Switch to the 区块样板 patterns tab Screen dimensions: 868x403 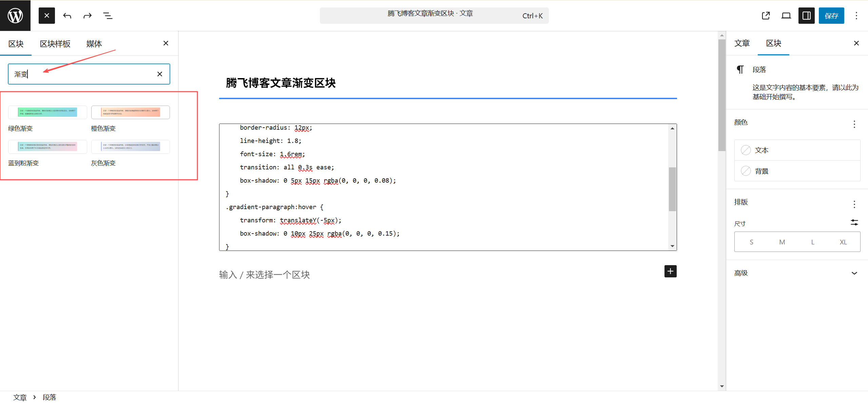55,44
